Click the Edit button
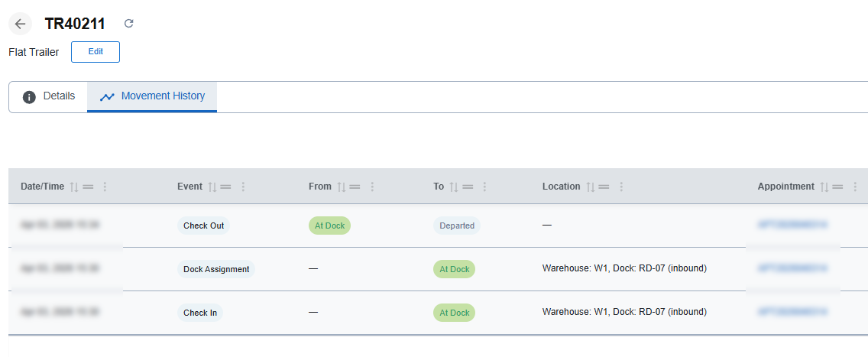 click(96, 52)
